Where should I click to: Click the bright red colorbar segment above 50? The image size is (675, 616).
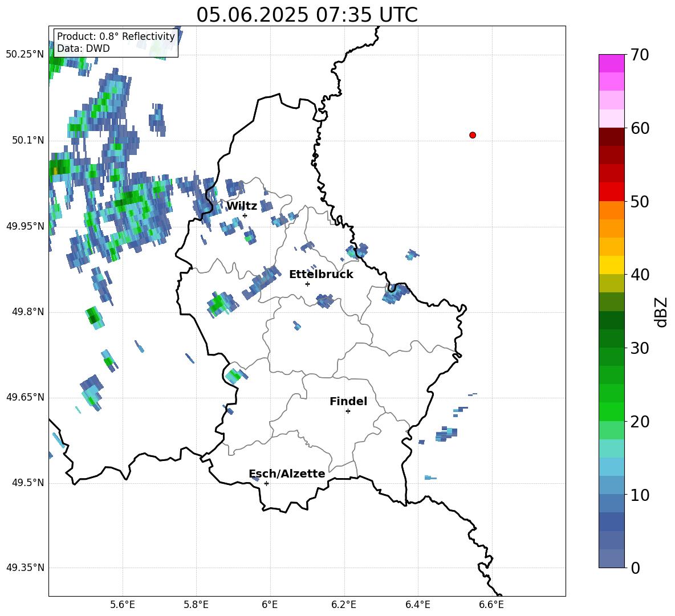[611, 192]
